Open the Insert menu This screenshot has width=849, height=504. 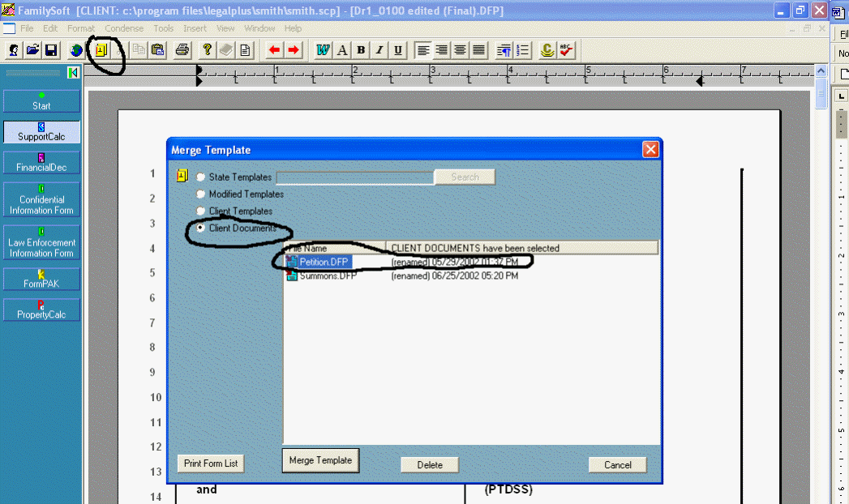(195, 28)
